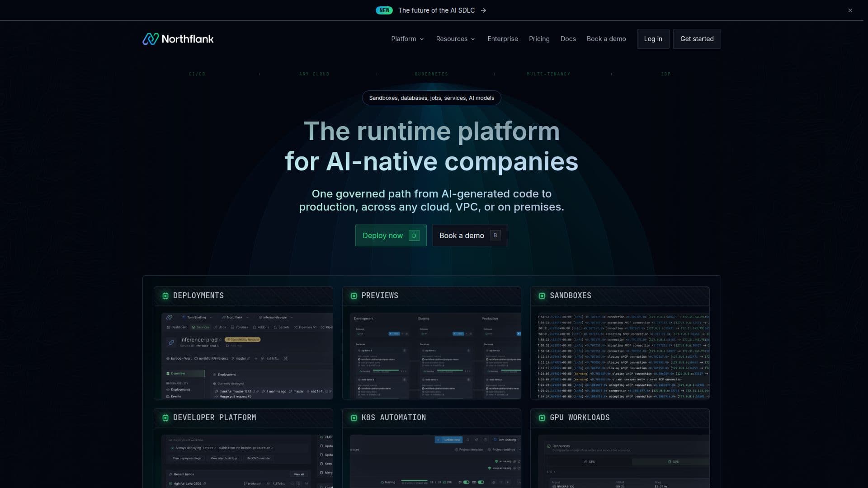Click the chip icon next to PREVIEWS
The width and height of the screenshot is (868, 488).
tap(354, 296)
